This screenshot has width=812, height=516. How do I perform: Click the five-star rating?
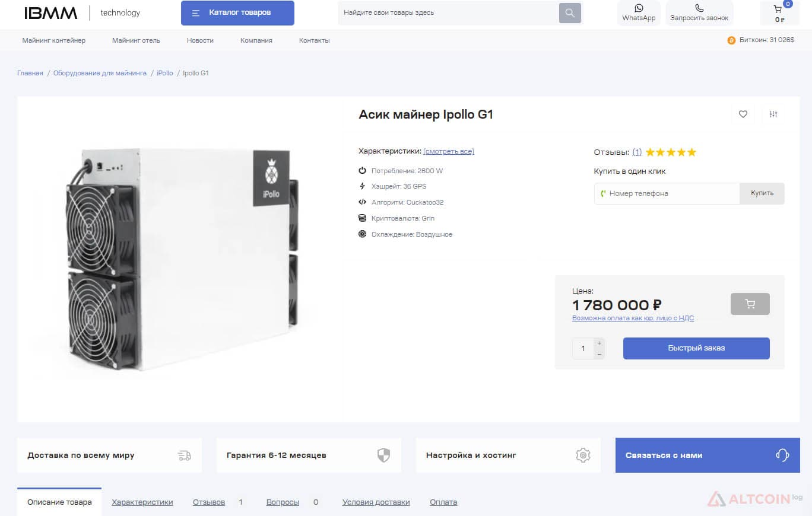pyautogui.click(x=671, y=152)
